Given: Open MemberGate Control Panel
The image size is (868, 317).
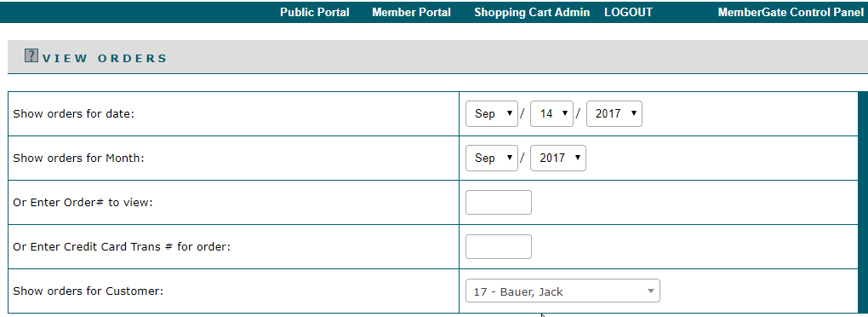Looking at the screenshot, I should click(791, 12).
